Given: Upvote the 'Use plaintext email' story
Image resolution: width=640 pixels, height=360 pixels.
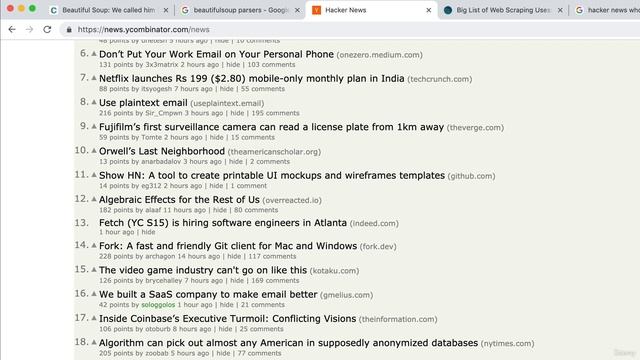Looking at the screenshot, I should [94, 102].
